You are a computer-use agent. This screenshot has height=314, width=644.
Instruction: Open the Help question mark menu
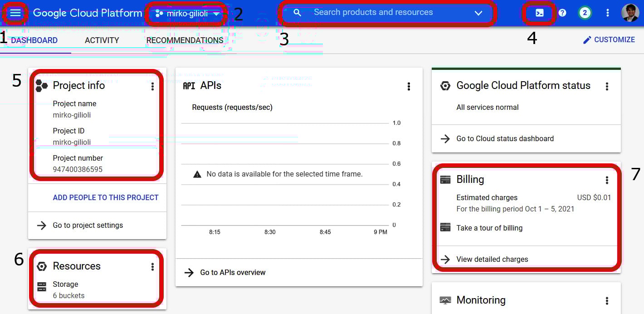coord(562,13)
